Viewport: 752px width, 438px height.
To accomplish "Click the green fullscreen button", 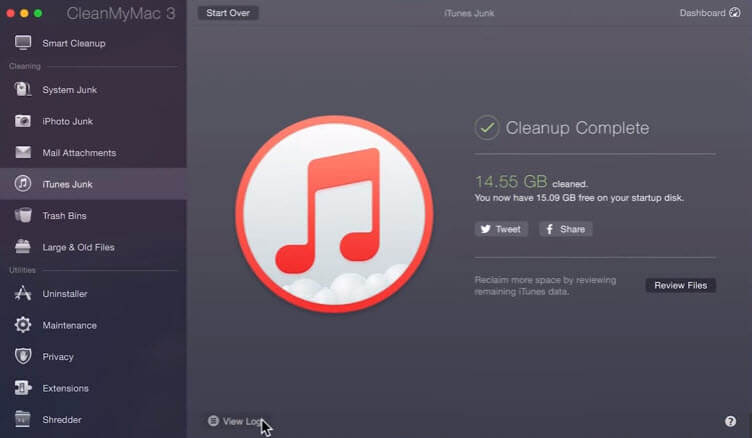I will 38,13.
